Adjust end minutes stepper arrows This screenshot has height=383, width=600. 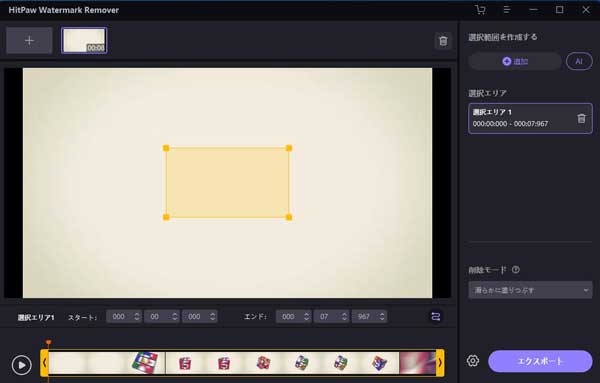point(306,316)
